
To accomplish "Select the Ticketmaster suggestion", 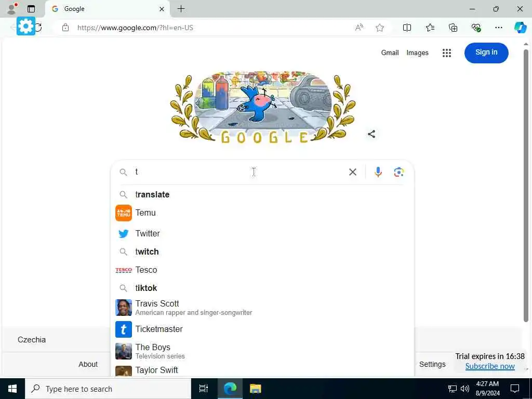I will coord(262,329).
